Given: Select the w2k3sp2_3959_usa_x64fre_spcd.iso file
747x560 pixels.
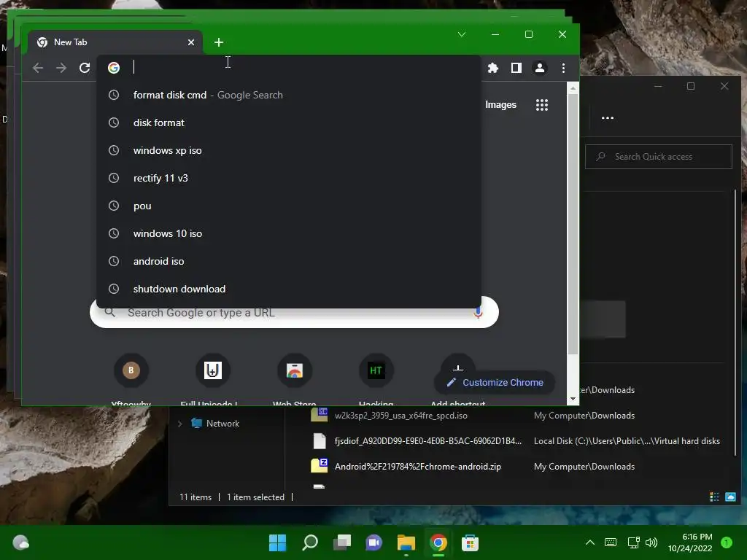Looking at the screenshot, I should (400, 416).
